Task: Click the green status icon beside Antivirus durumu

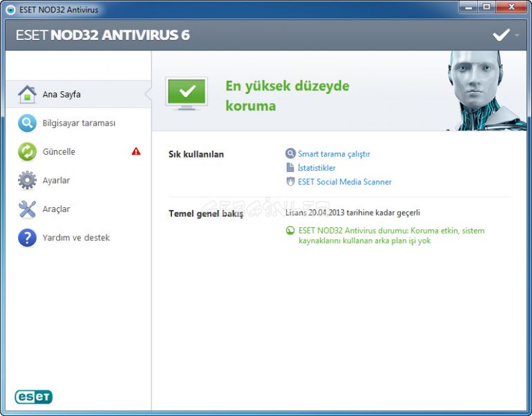Action: pyautogui.click(x=290, y=231)
